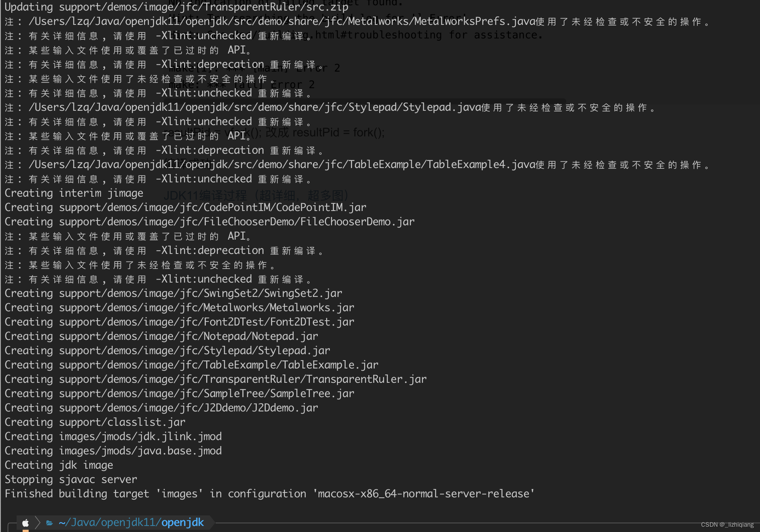Click the Apple logo in the prompt
The width and height of the screenshot is (760, 532).
coord(26,523)
